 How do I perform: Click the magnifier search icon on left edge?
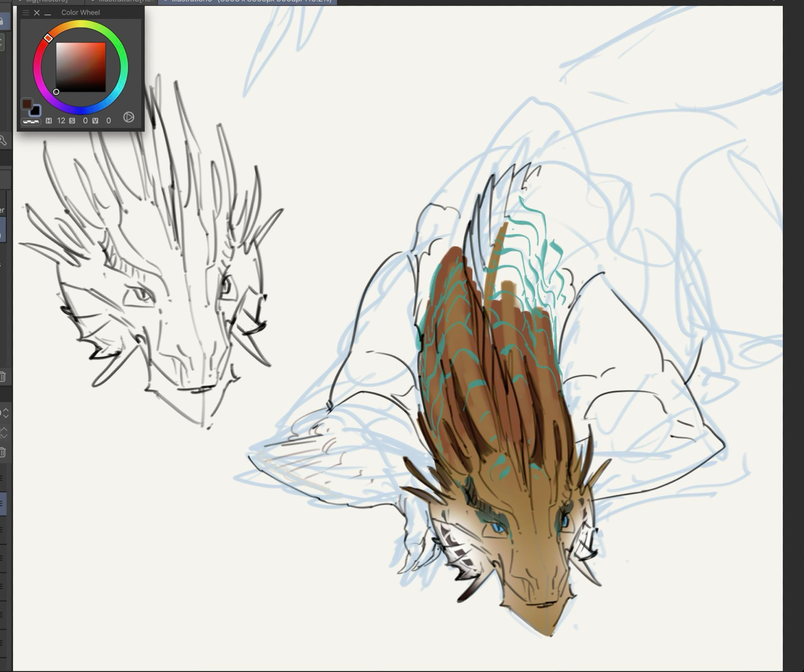pyautogui.click(x=3, y=140)
